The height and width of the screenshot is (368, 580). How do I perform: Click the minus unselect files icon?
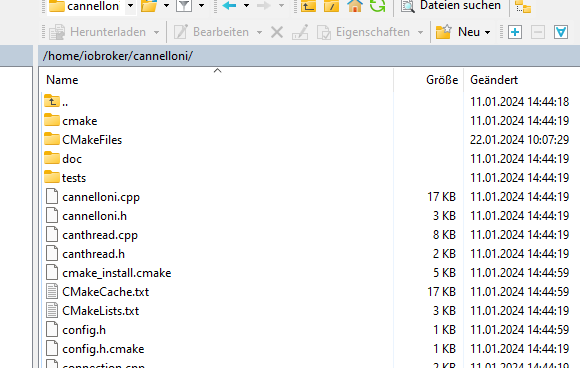[x=538, y=32]
